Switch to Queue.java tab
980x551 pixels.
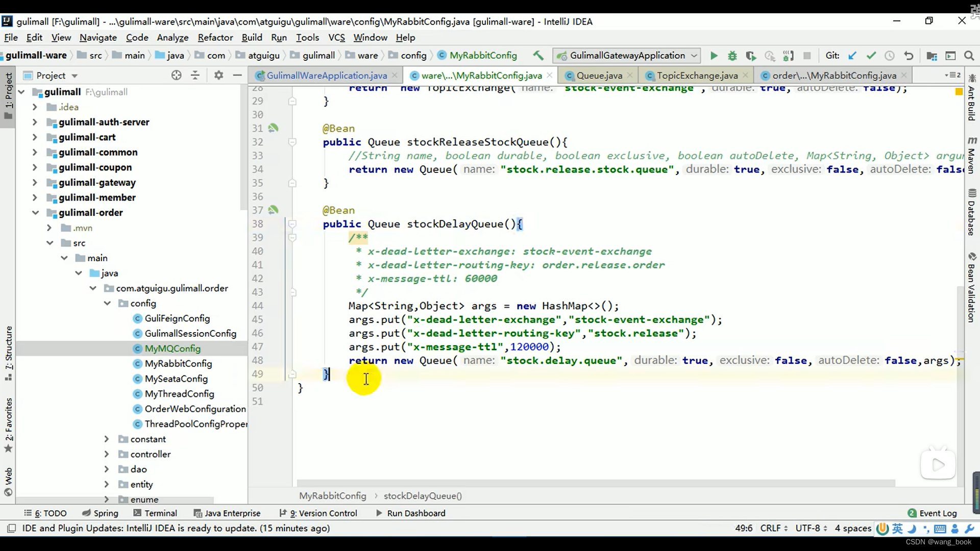click(x=599, y=76)
